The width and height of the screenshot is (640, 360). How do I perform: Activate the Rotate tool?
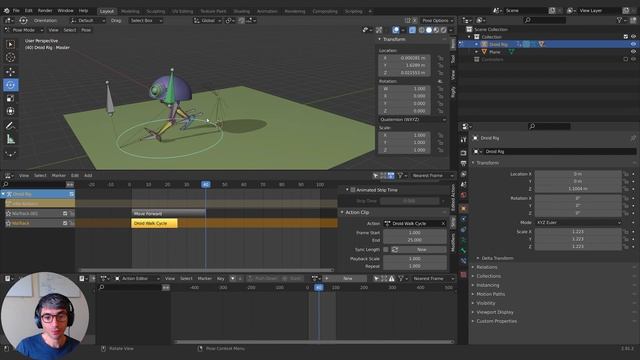pos(11,85)
